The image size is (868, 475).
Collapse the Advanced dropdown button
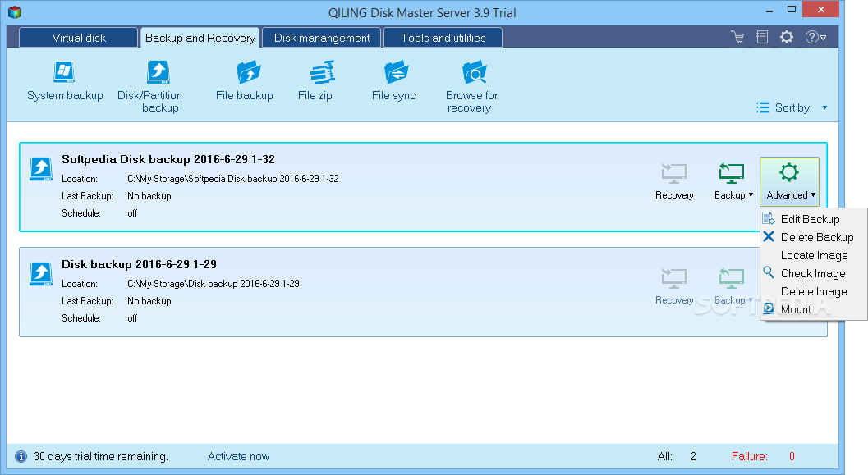pyautogui.click(x=790, y=181)
